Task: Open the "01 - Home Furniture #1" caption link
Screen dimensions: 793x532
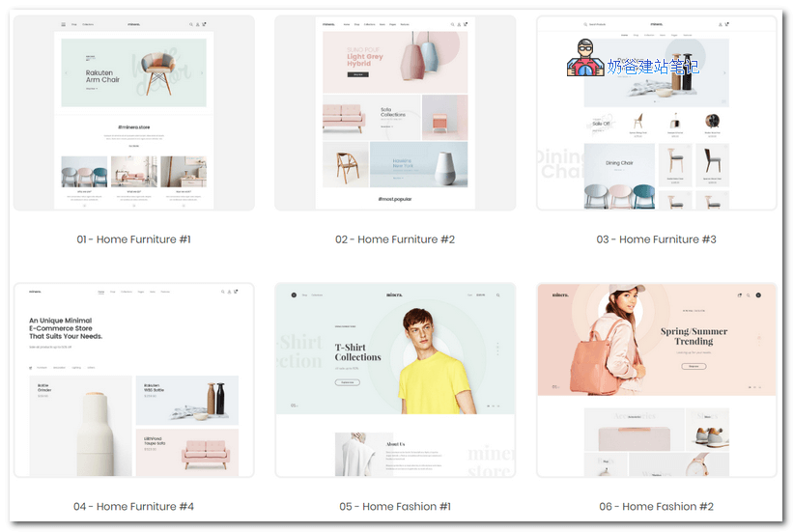Action: coord(133,239)
